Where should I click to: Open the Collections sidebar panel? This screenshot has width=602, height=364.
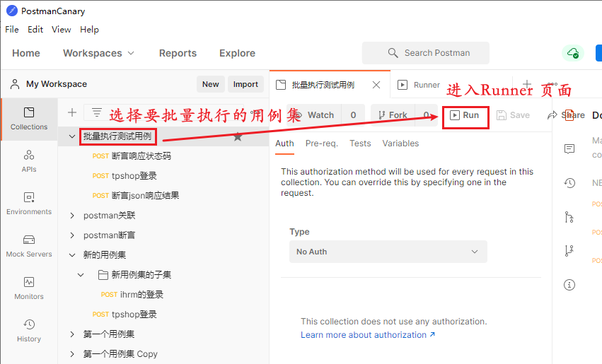click(x=29, y=119)
